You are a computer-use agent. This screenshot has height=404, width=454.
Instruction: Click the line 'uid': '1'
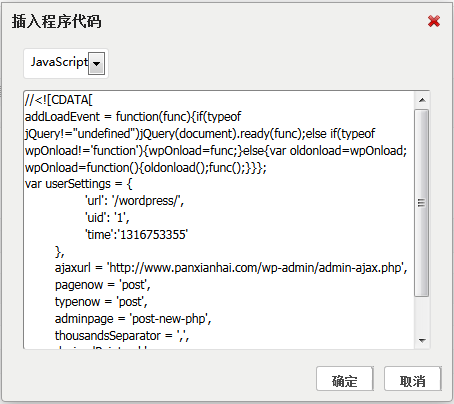click(x=107, y=218)
